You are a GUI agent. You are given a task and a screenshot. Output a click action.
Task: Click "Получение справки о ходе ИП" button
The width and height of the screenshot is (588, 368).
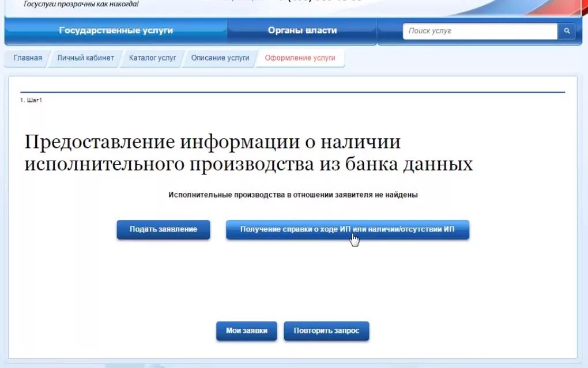[x=348, y=229]
